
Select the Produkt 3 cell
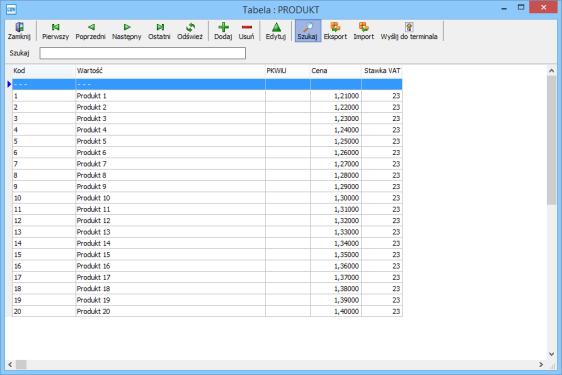point(170,118)
